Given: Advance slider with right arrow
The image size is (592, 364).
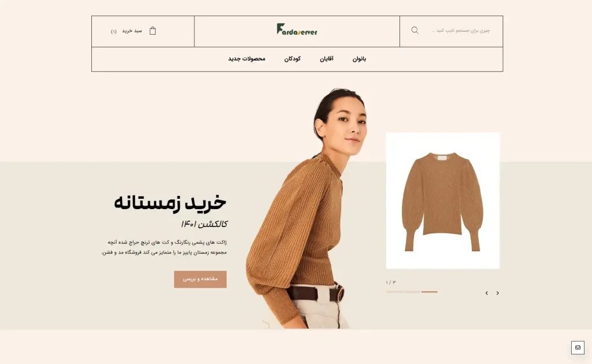Looking at the screenshot, I should coord(498,293).
